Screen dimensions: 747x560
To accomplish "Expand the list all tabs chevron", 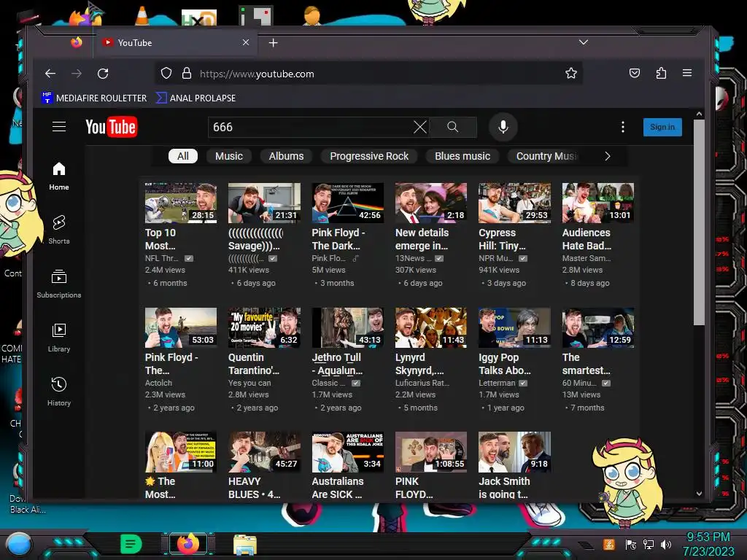I will coord(584,42).
